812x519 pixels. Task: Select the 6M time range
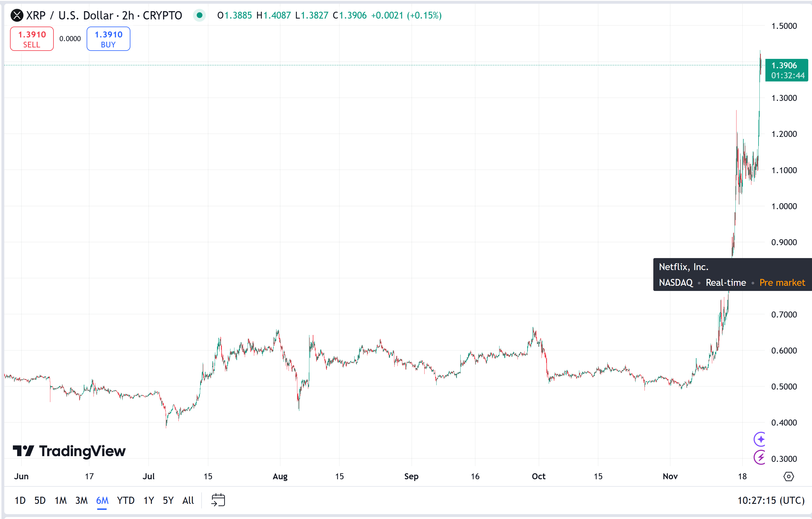click(102, 500)
